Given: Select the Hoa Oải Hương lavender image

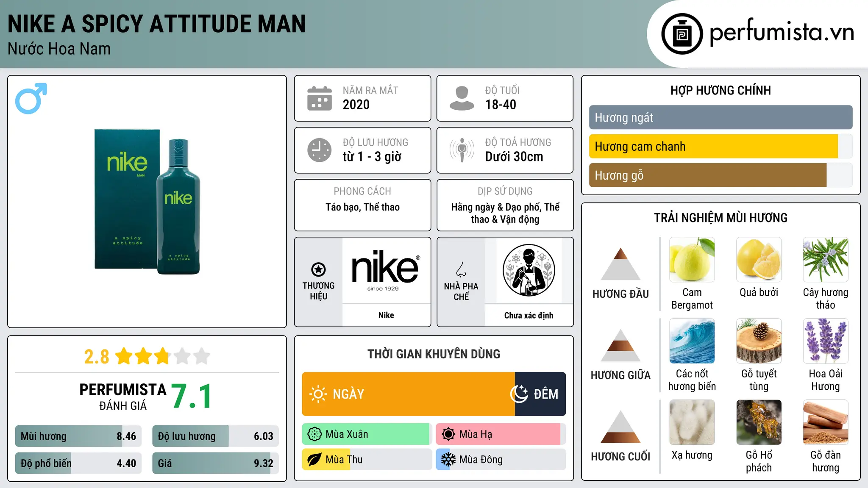Looking at the screenshot, I should click(826, 341).
